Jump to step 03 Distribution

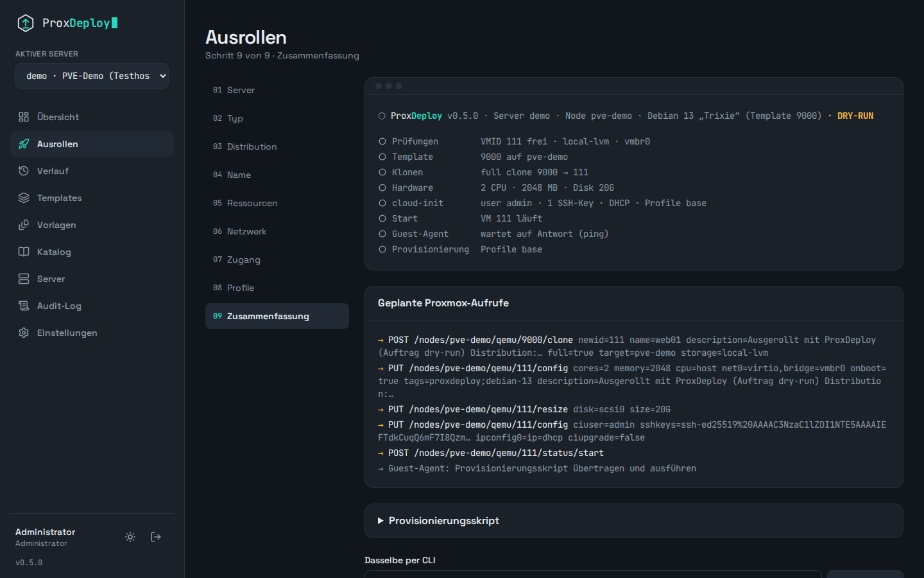(x=277, y=146)
